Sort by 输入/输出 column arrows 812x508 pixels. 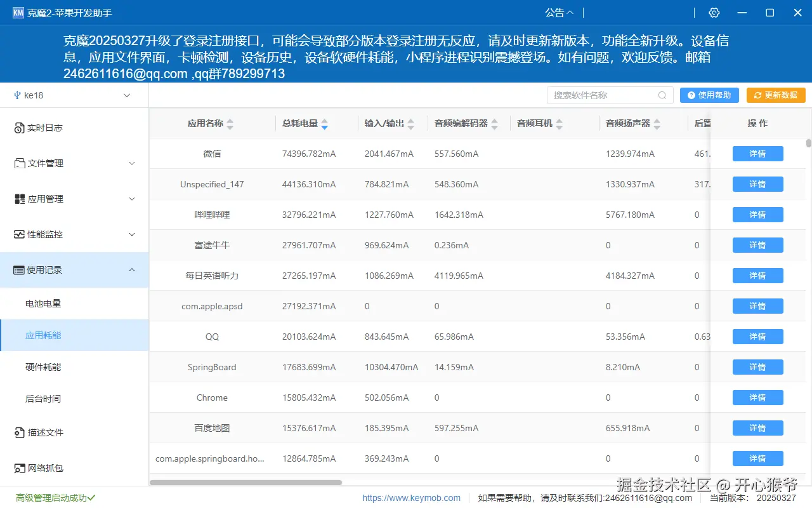pyautogui.click(x=410, y=124)
